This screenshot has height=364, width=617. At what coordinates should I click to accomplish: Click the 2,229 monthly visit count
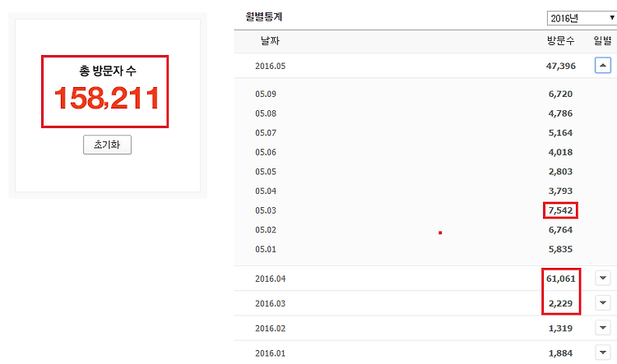[x=561, y=303]
